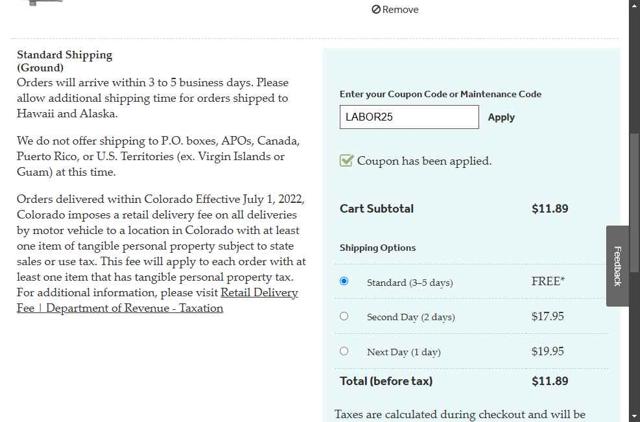The image size is (640, 422).
Task: Click the product thumbnail image
Action: 40,3
